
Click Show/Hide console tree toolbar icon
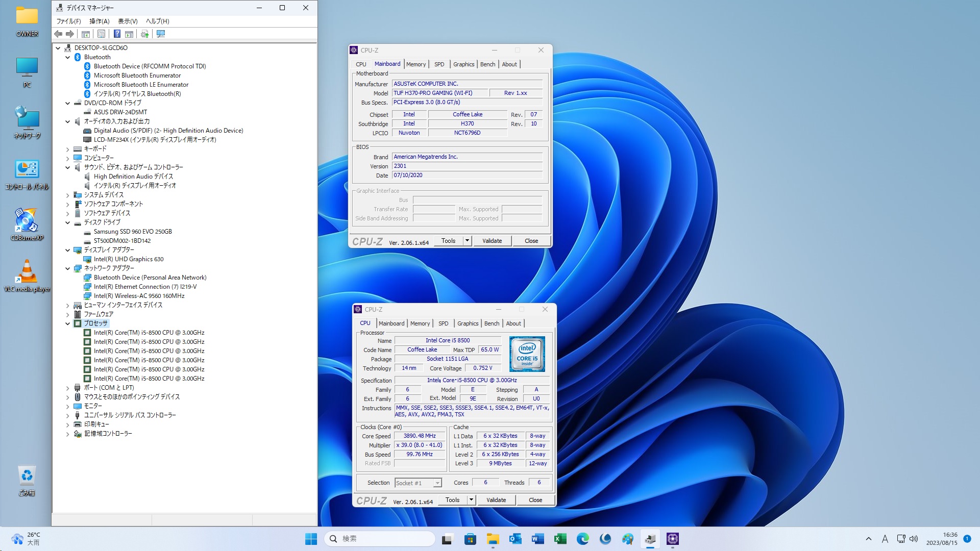[x=86, y=34]
